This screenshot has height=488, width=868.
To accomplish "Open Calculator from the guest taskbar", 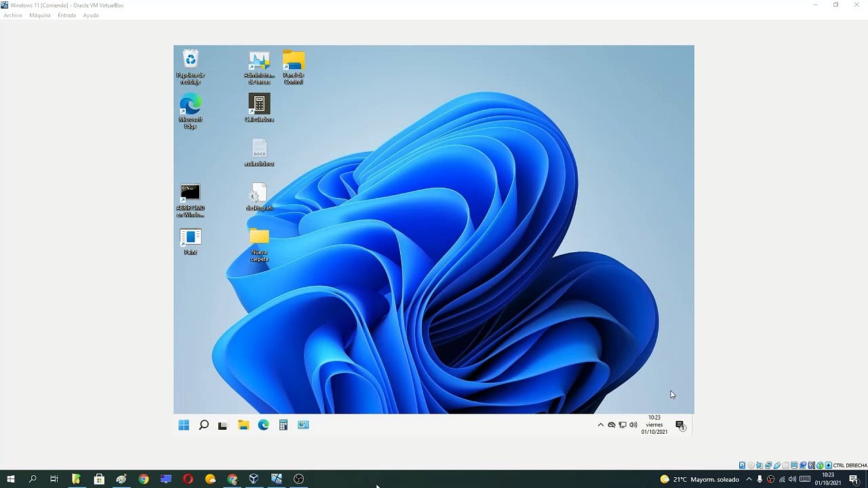I will (x=283, y=425).
